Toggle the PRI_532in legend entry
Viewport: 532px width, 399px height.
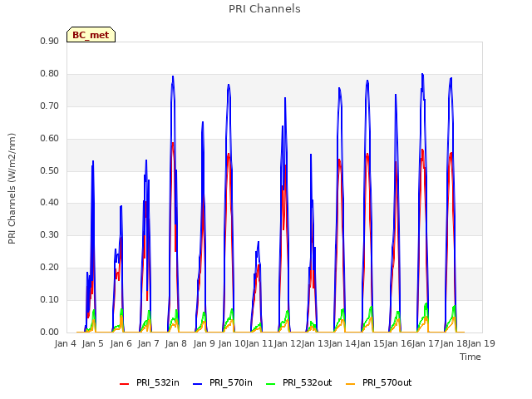(150, 382)
